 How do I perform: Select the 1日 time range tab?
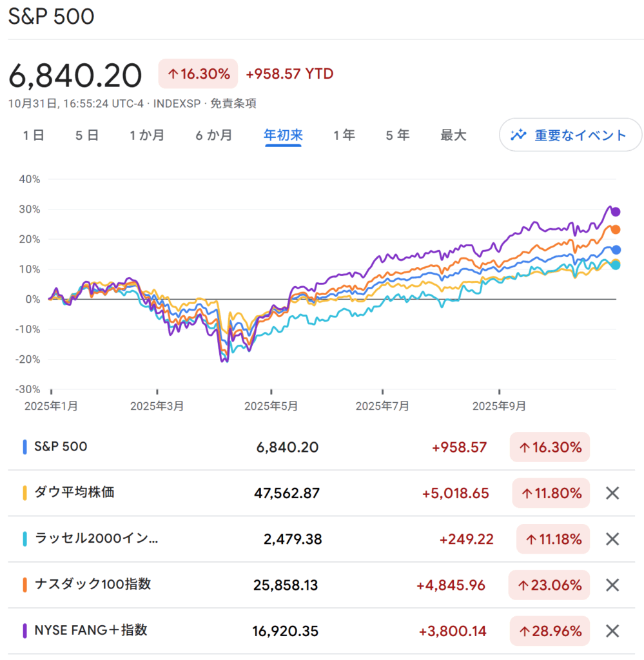click(34, 135)
